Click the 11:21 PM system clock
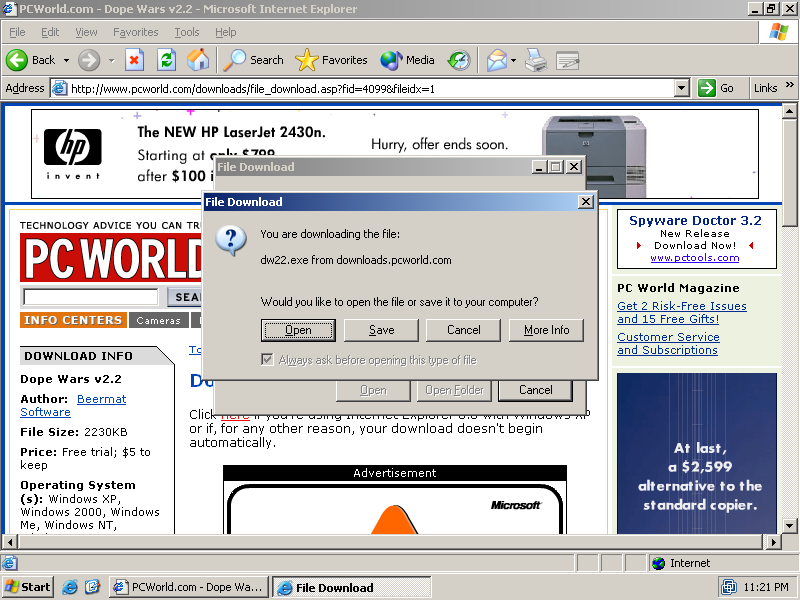The width and height of the screenshot is (800, 600). [766, 587]
